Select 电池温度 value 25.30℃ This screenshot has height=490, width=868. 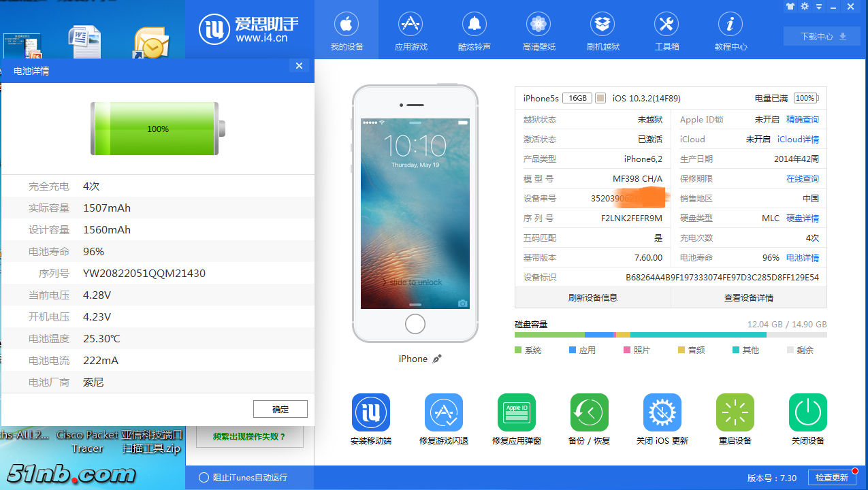tap(101, 338)
